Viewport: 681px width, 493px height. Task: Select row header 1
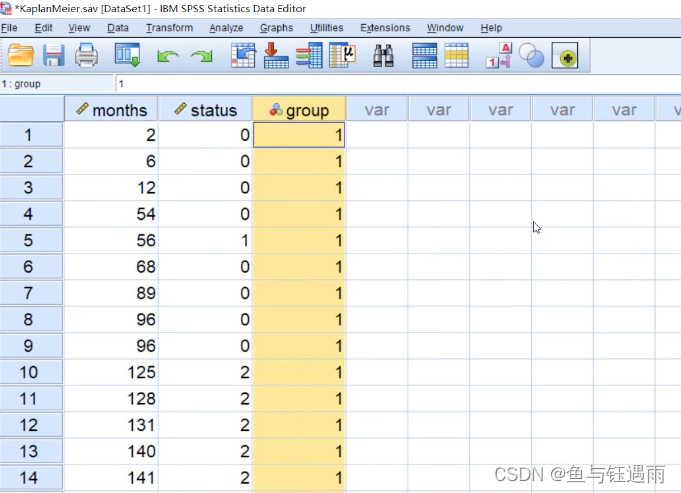(31, 135)
